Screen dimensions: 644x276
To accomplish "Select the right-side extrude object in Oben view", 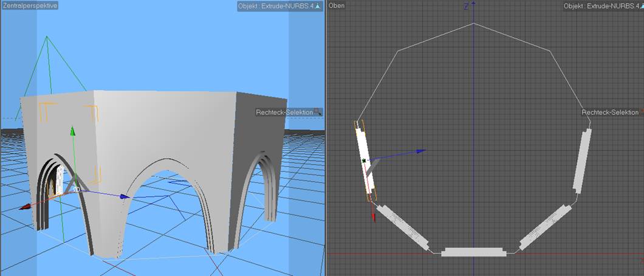I will coord(583,160).
